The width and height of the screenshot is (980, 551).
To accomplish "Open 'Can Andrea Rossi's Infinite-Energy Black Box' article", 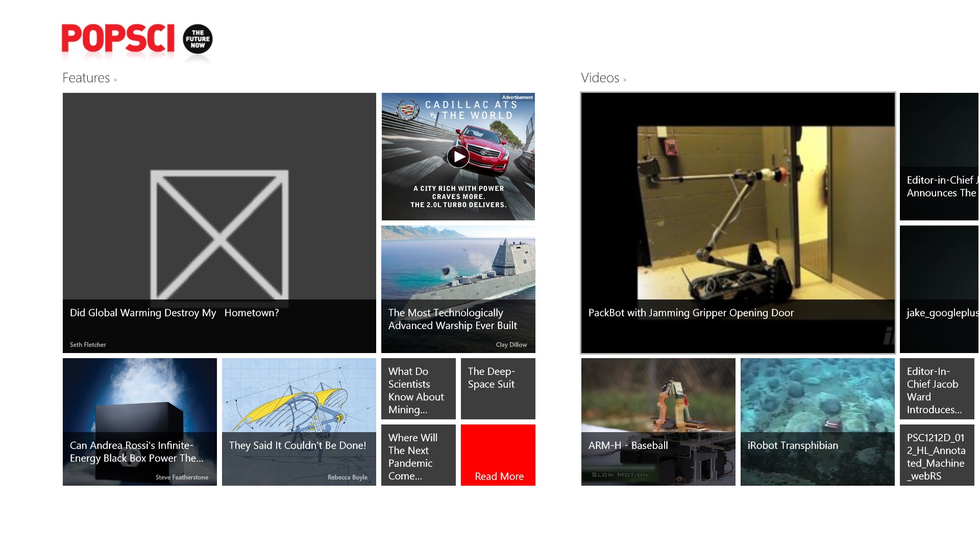I will tap(139, 422).
